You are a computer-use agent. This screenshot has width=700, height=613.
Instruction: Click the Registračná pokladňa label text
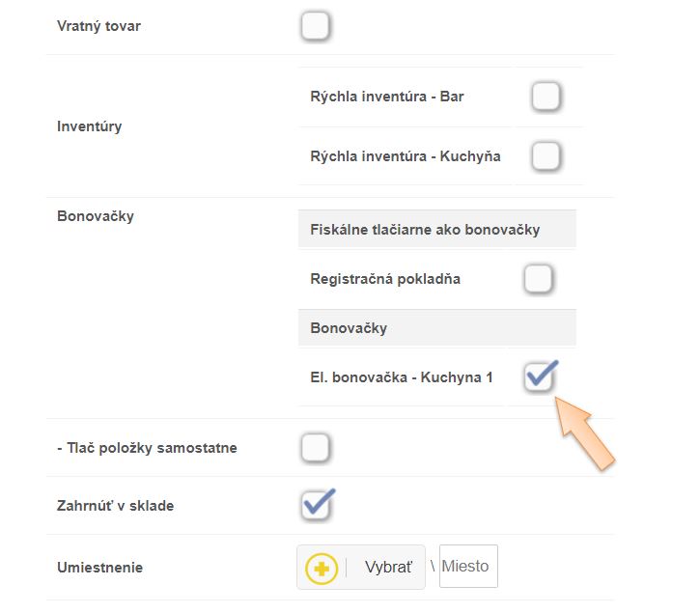(x=385, y=279)
